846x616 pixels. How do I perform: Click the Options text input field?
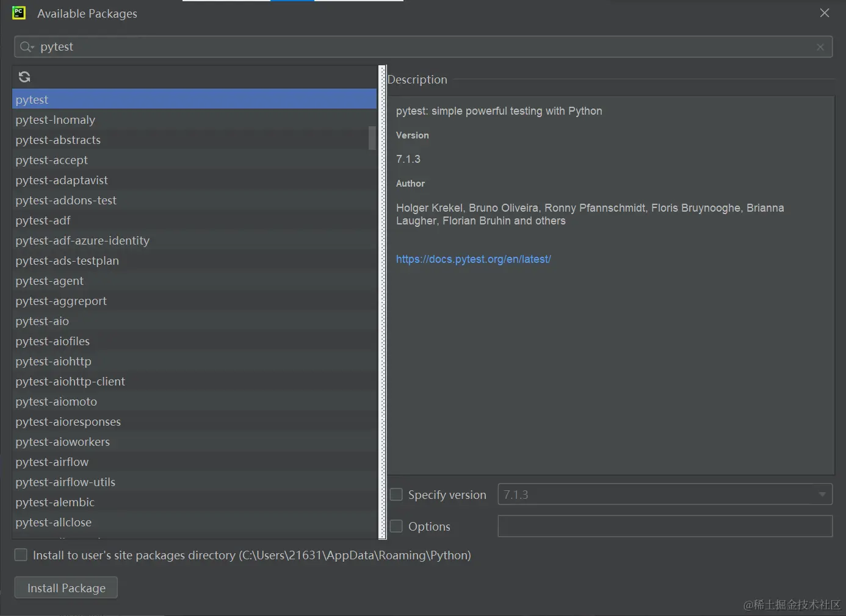click(665, 526)
